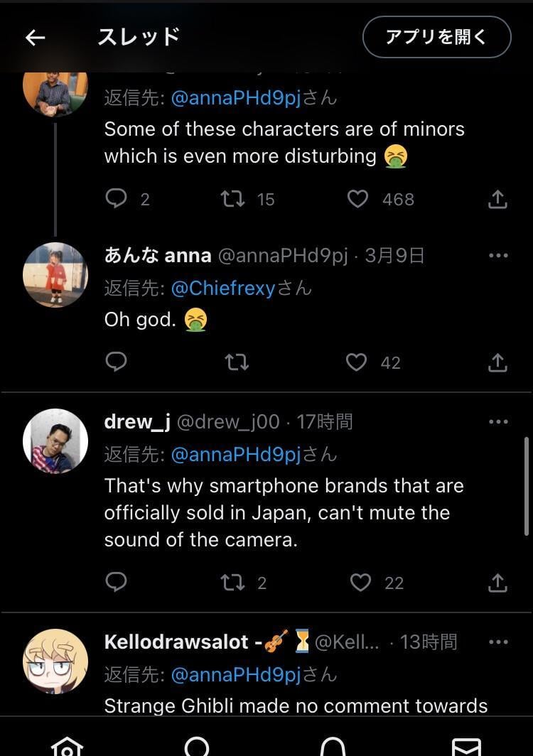Screen dimensions: 533x756
Task: Like the 'Oh god.' tweet with 42 likes
Action: pyautogui.click(x=357, y=362)
